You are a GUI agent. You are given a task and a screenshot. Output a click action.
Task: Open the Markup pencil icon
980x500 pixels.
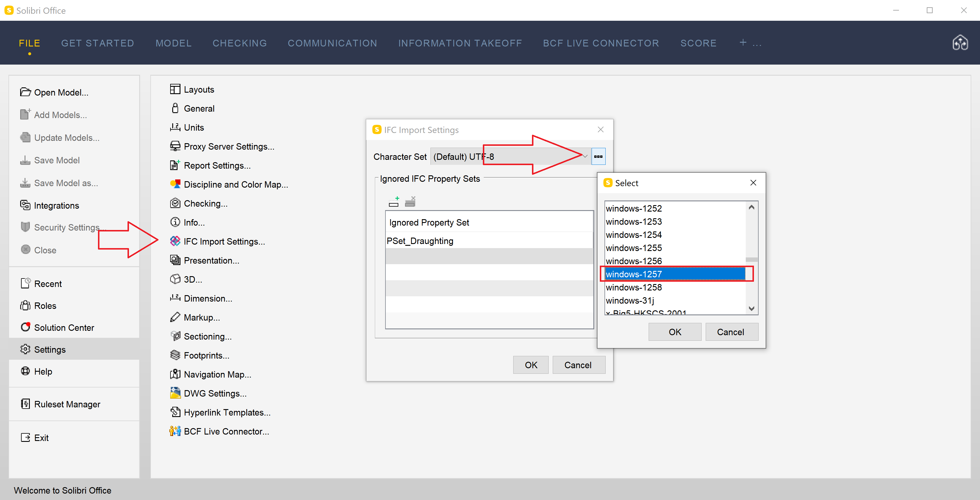pyautogui.click(x=175, y=317)
